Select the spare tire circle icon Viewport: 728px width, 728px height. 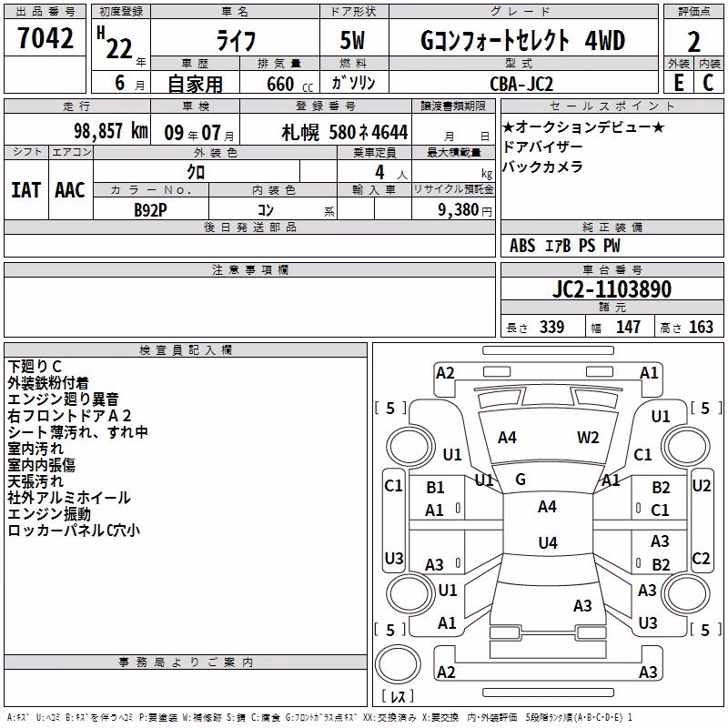(x=398, y=664)
